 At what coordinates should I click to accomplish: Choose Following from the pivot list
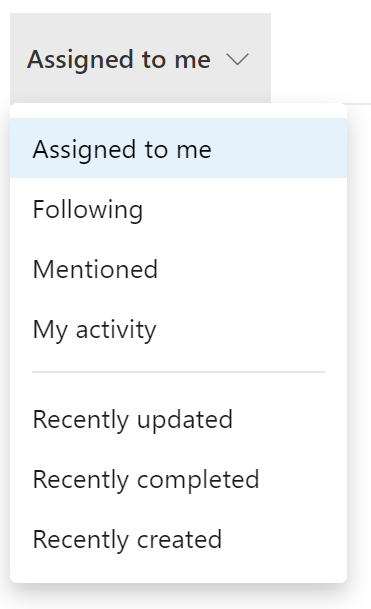(178, 209)
